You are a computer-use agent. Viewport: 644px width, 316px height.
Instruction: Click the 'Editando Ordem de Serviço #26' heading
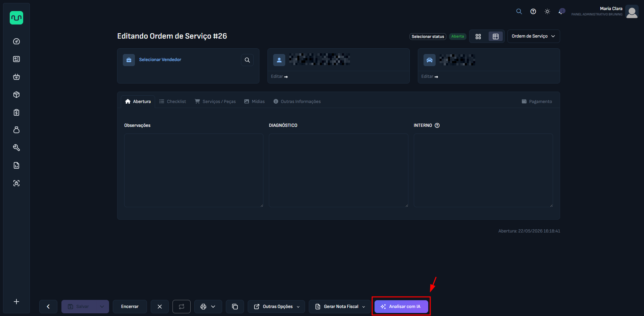click(172, 36)
